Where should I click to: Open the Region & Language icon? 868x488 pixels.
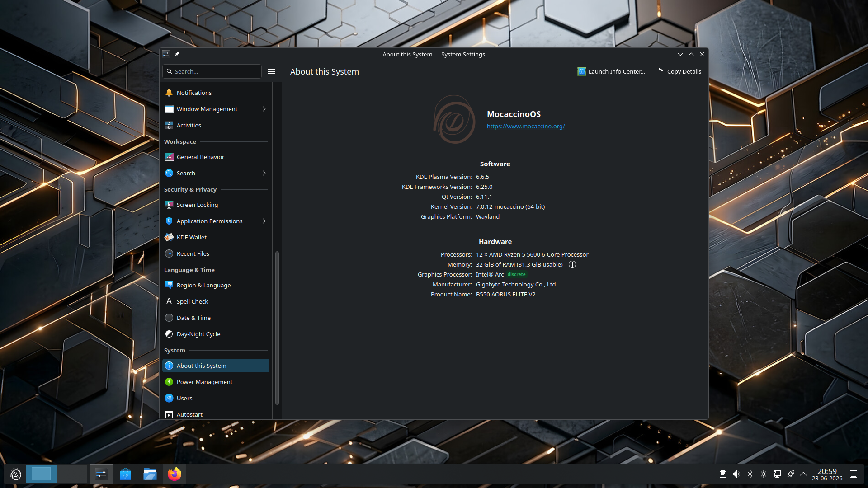pos(169,285)
